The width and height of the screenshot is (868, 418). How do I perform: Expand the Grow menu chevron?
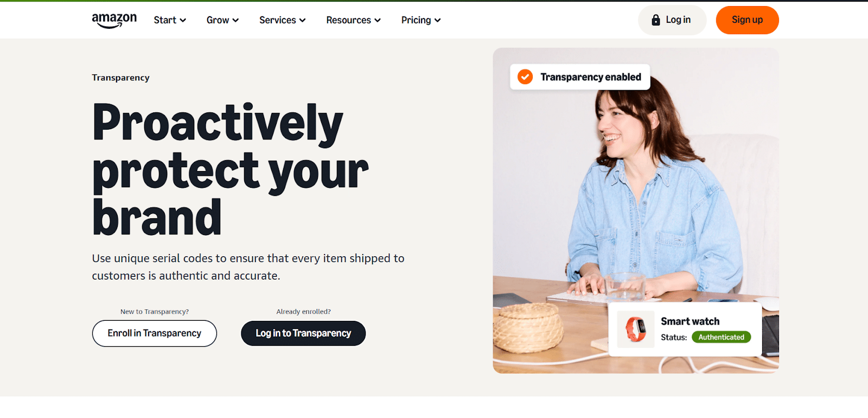tap(235, 21)
